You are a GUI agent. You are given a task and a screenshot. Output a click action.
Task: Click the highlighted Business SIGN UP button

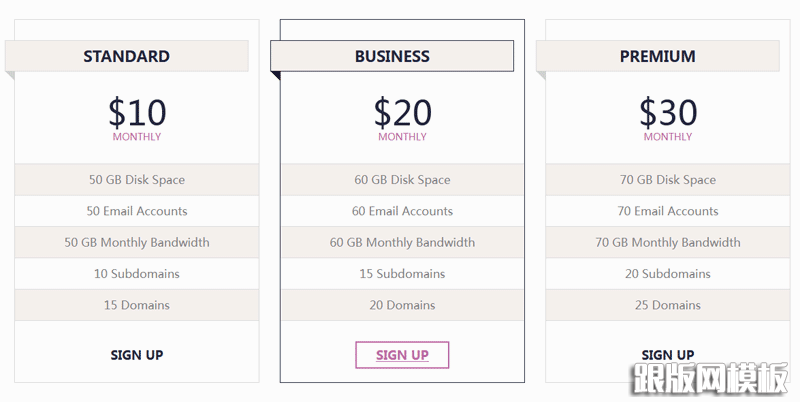click(402, 355)
